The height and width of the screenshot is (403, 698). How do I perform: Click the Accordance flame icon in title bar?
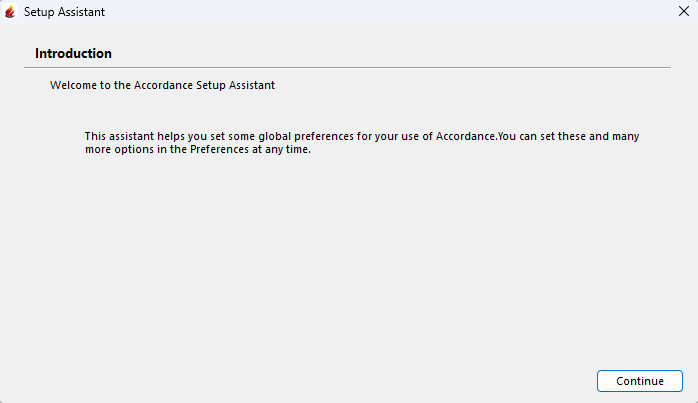(x=11, y=12)
